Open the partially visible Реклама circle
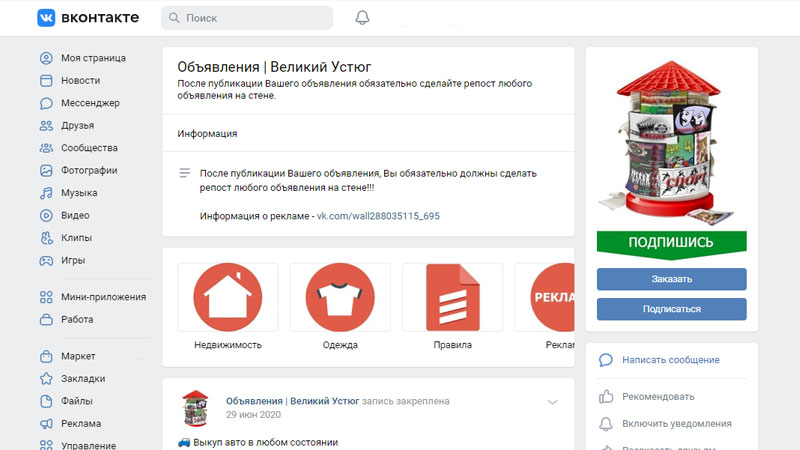Screen dimensions: 800x450 [x=553, y=297]
